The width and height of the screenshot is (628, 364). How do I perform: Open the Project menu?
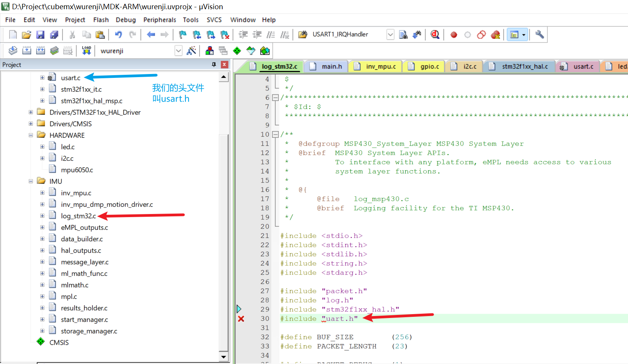click(x=75, y=20)
